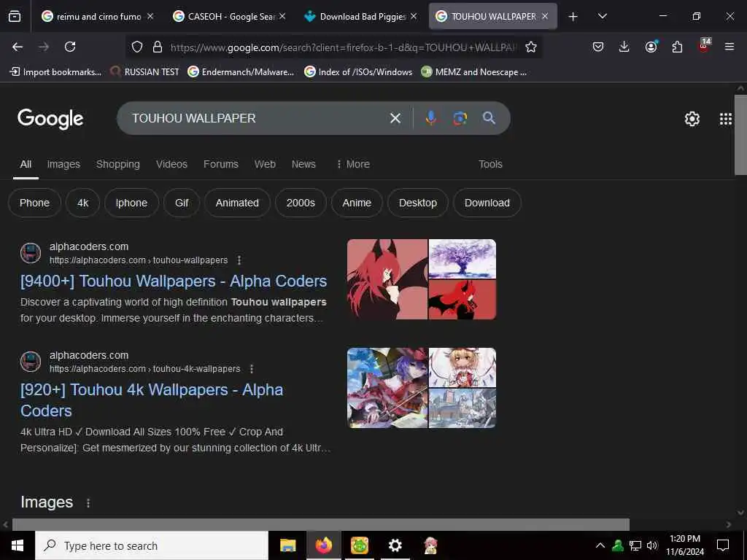Open the Tools search filter options

[490, 164]
